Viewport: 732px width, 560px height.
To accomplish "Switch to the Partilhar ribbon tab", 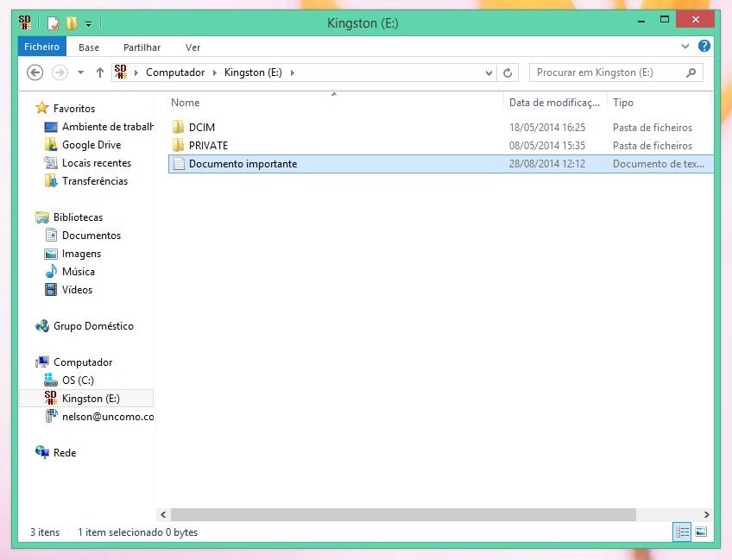I will 142,47.
